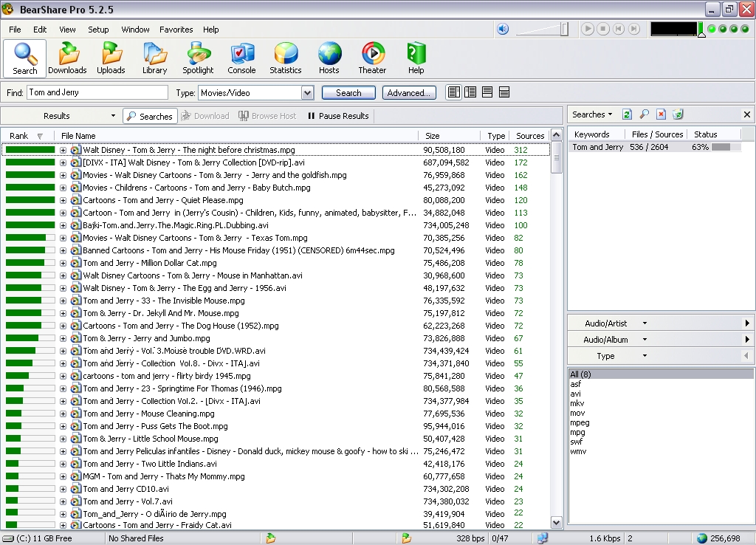Launch the Spotlight feature
Image resolution: width=756 pixels, height=545 pixels.
tap(198, 58)
